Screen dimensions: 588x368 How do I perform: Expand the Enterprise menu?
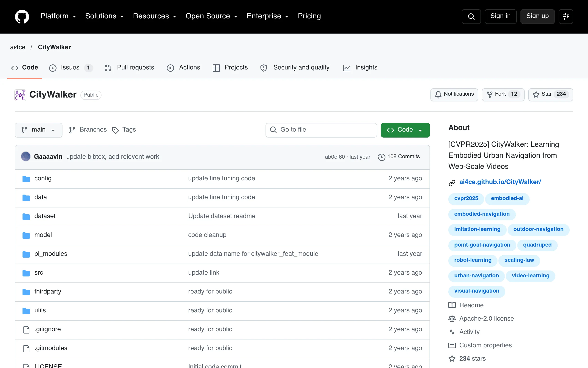[x=268, y=16]
